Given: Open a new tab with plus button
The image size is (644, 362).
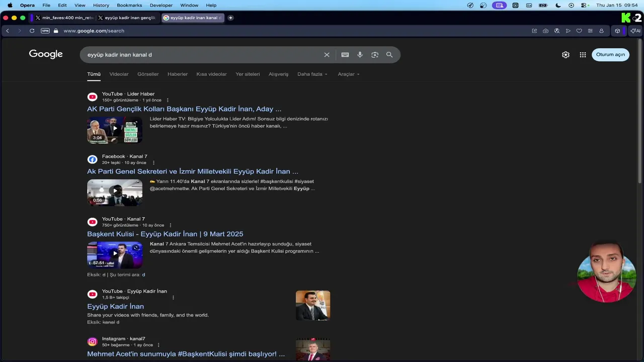Looking at the screenshot, I should coord(230,18).
